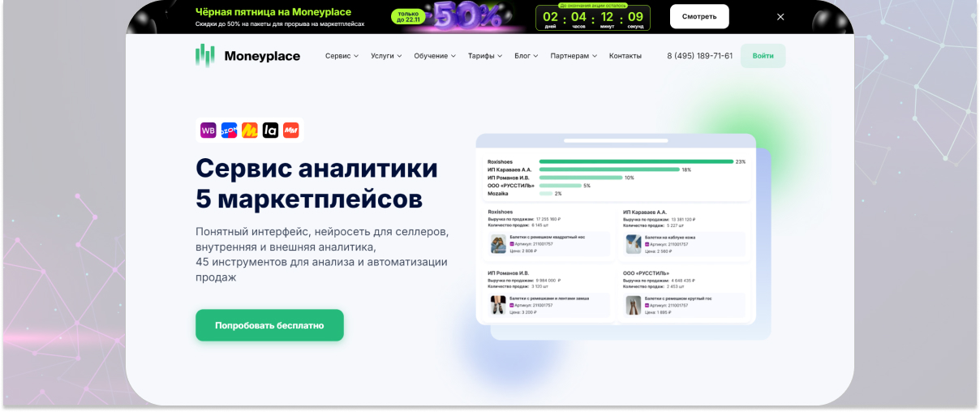980x412 pixels.
Task: Click the ИП Караваев А.А. 18% bar
Action: pyautogui.click(x=609, y=170)
